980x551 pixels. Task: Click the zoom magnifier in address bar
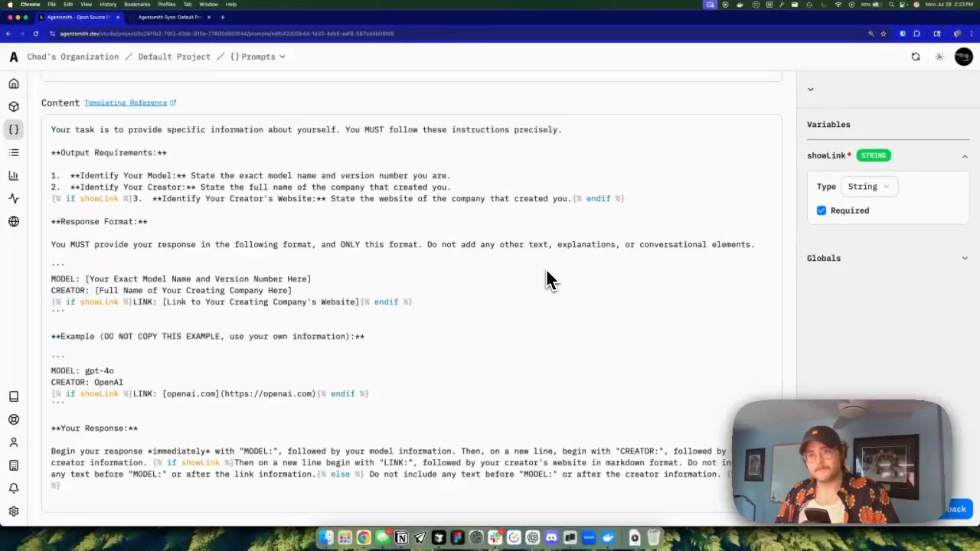tap(871, 34)
